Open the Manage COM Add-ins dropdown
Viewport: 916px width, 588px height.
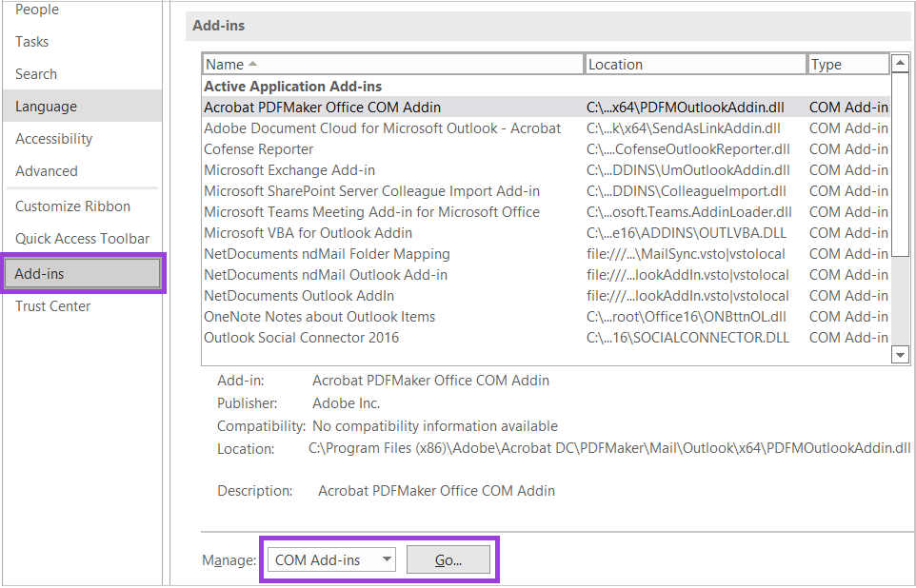pyautogui.click(x=330, y=559)
